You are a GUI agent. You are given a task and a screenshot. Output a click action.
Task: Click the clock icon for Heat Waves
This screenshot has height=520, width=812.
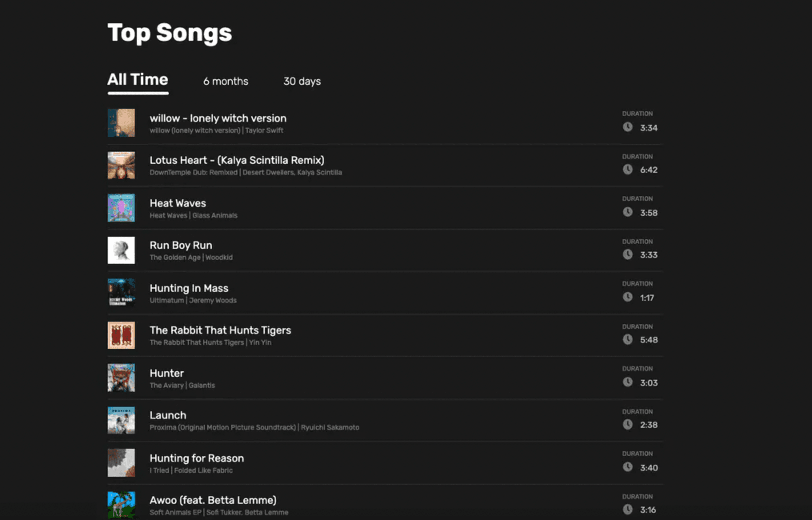[x=627, y=212]
